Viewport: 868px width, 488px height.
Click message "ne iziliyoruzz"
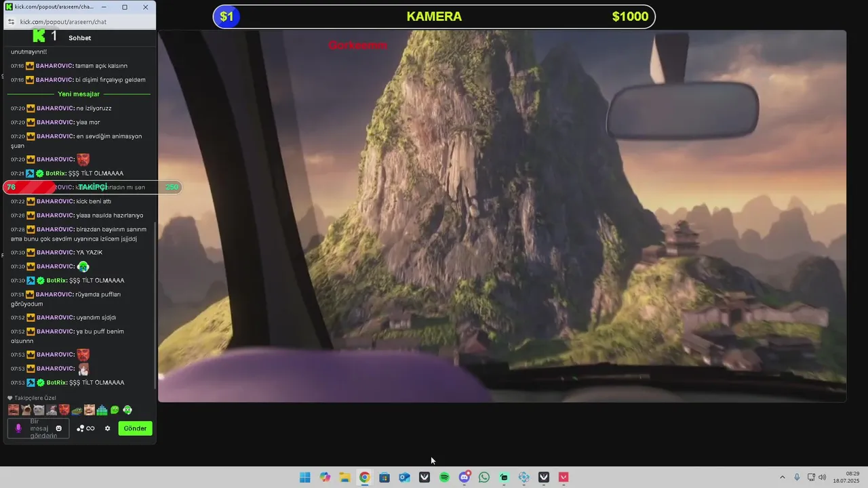(94, 108)
